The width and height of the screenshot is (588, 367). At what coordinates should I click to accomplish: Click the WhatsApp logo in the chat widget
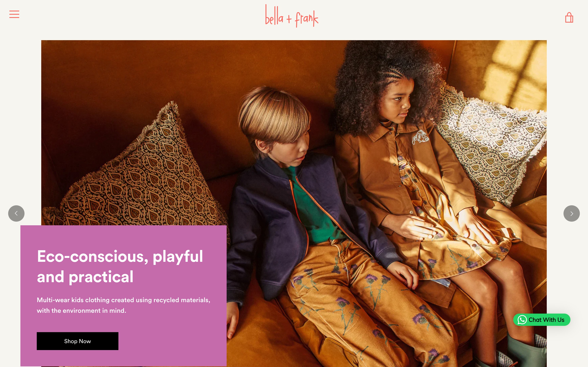[522, 320]
